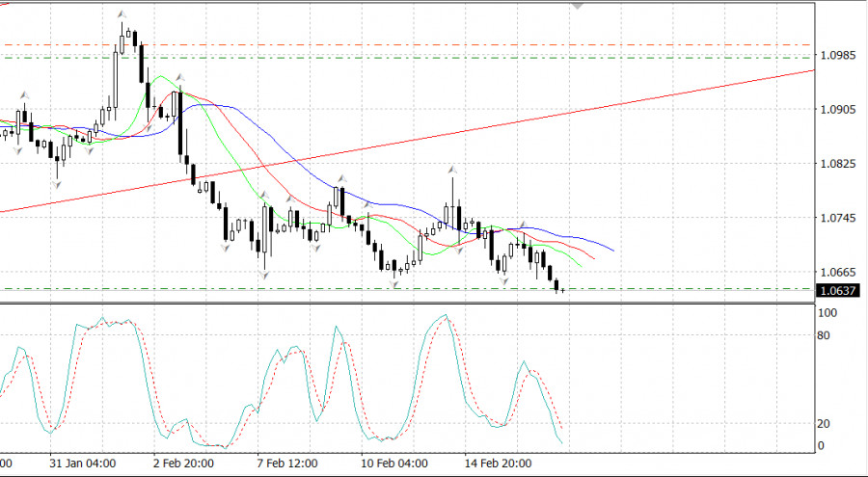Click the 1.0745 price scale label
The height and width of the screenshot is (477, 868).
[839, 218]
